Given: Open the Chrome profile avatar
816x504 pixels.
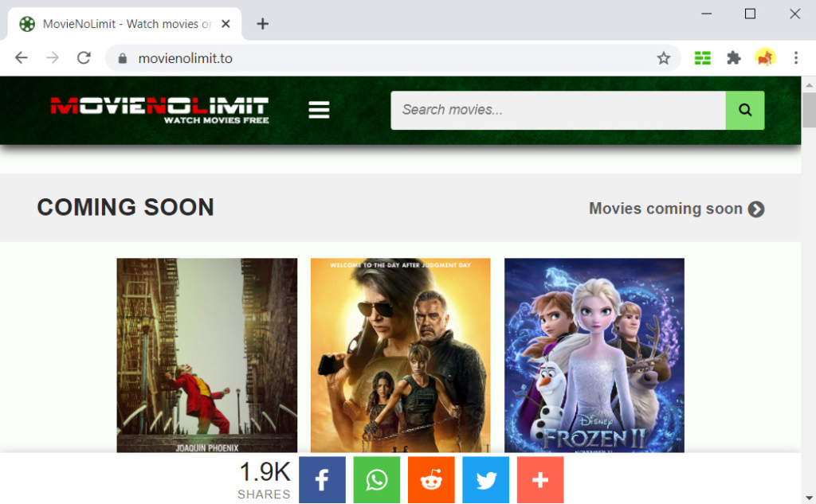Looking at the screenshot, I should [765, 58].
